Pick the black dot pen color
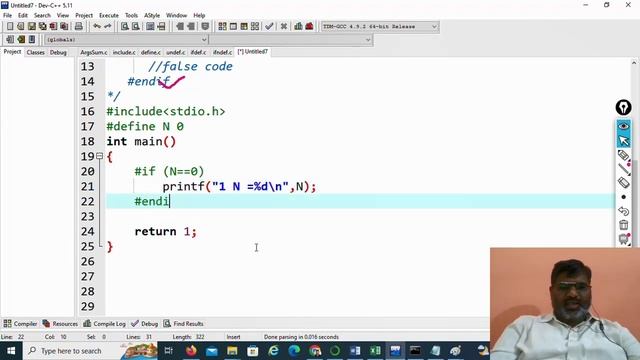This screenshot has height=360, width=640. pos(623,197)
